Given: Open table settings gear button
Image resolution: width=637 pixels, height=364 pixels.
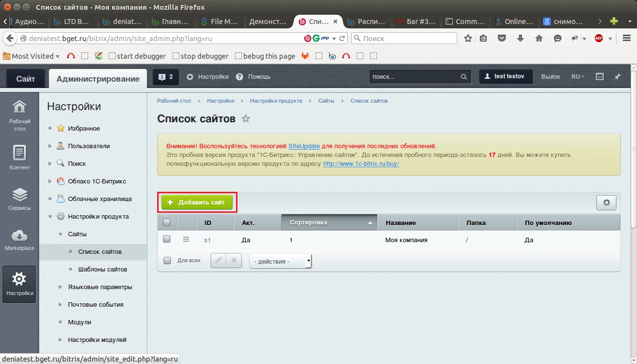Looking at the screenshot, I should pos(606,203).
